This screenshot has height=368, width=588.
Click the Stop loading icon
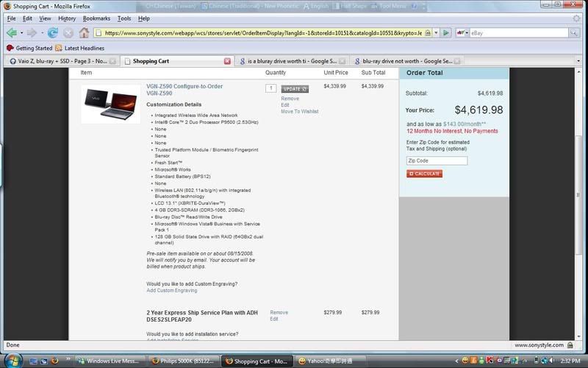pos(68,33)
